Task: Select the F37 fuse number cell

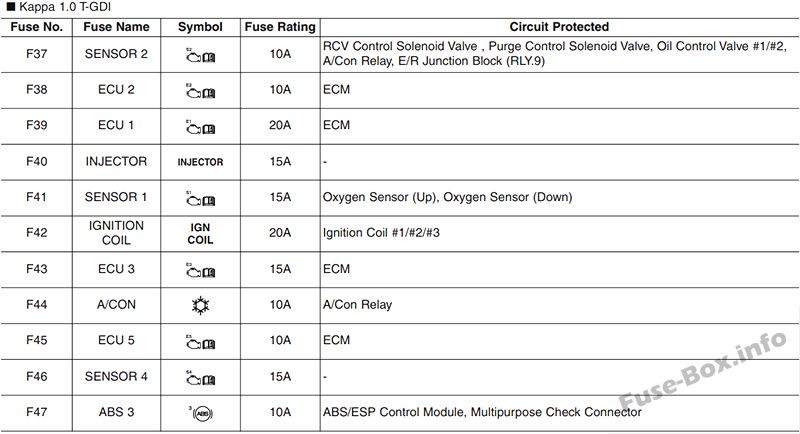Action: [x=37, y=54]
